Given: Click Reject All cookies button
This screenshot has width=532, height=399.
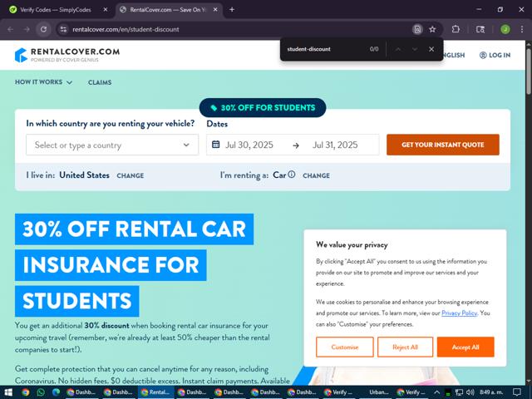Looking at the screenshot, I should coord(405,347).
